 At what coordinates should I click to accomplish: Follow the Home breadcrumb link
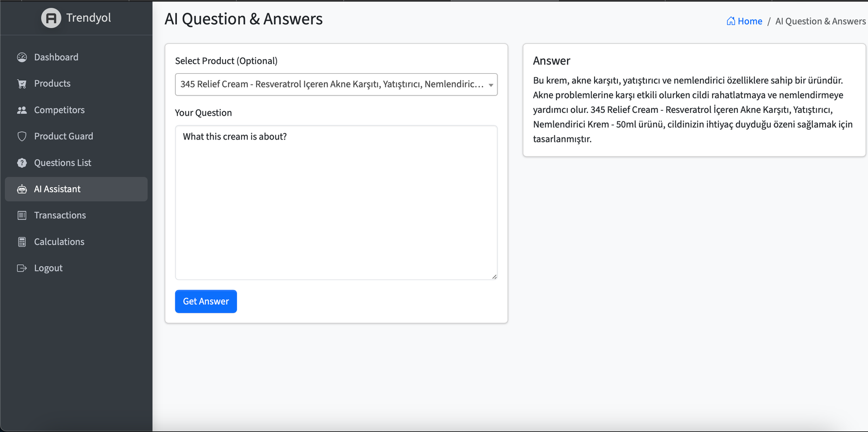(x=750, y=21)
